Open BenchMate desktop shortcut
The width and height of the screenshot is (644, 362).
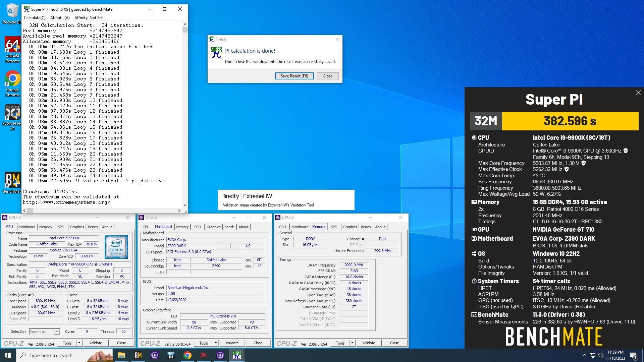[x=12, y=183]
